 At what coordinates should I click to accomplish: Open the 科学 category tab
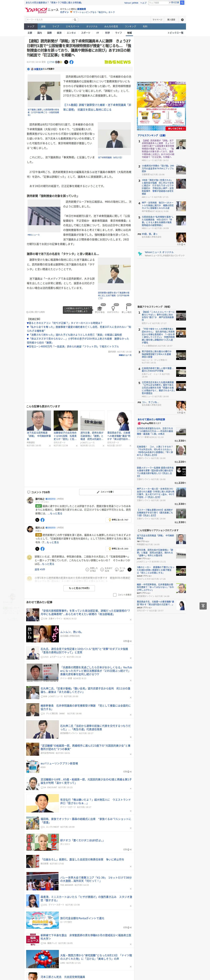pyautogui.click(x=107, y=33)
